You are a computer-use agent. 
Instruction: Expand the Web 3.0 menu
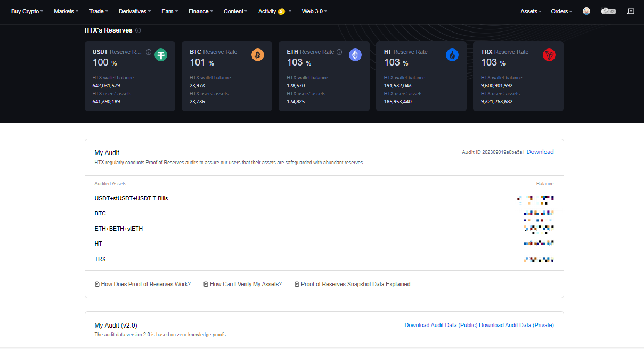[314, 11]
